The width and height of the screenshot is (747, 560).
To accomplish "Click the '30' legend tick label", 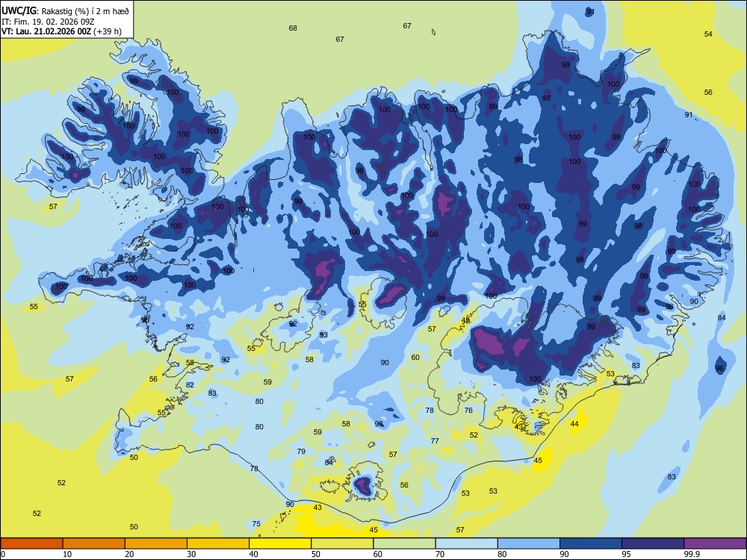I will tap(191, 554).
